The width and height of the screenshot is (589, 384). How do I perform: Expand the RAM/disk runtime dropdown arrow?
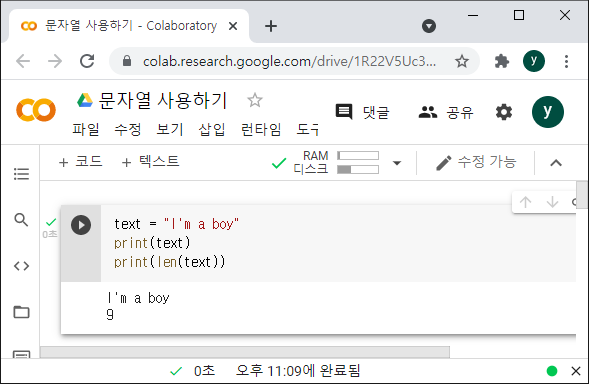pos(397,163)
